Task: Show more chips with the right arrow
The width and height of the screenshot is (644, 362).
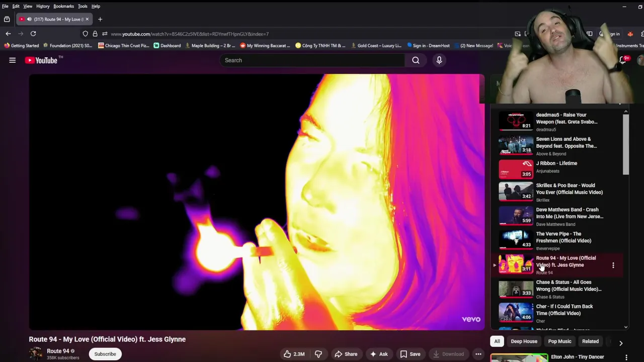Action: [x=621, y=343]
